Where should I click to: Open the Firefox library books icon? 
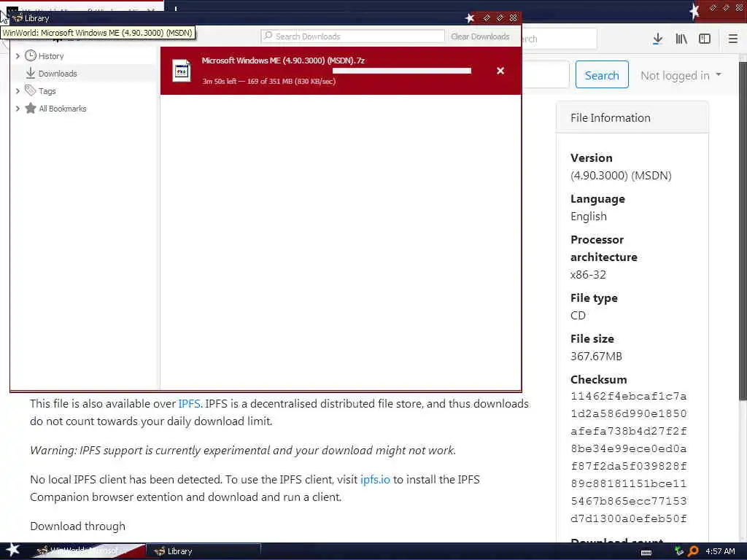click(681, 39)
